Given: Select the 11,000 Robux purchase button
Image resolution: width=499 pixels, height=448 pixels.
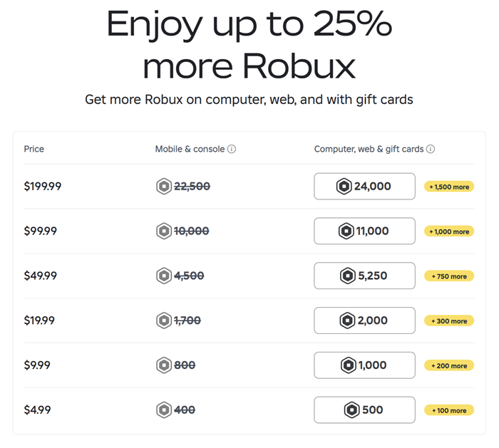Looking at the screenshot, I should pos(364,231).
